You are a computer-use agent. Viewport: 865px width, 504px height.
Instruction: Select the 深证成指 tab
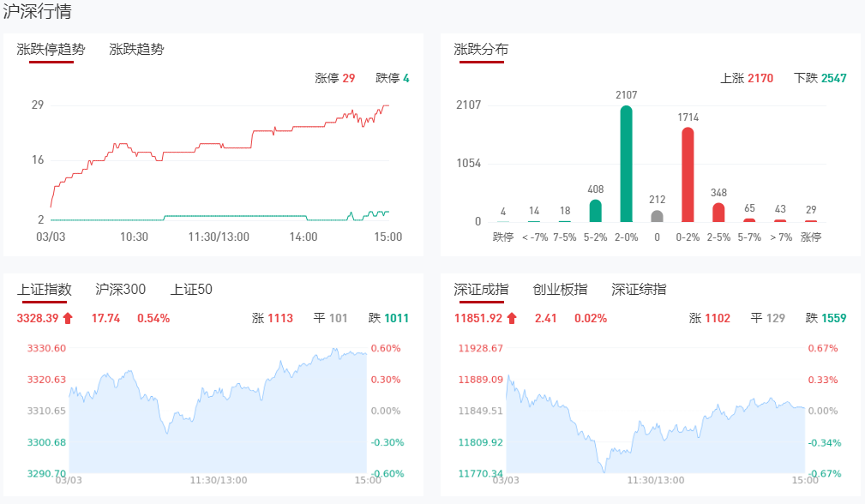tap(481, 290)
